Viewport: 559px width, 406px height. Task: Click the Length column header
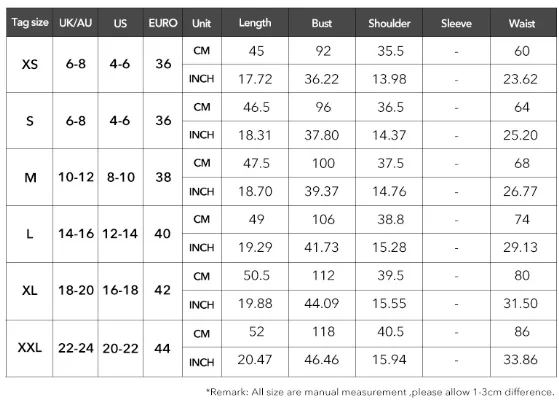255,23
